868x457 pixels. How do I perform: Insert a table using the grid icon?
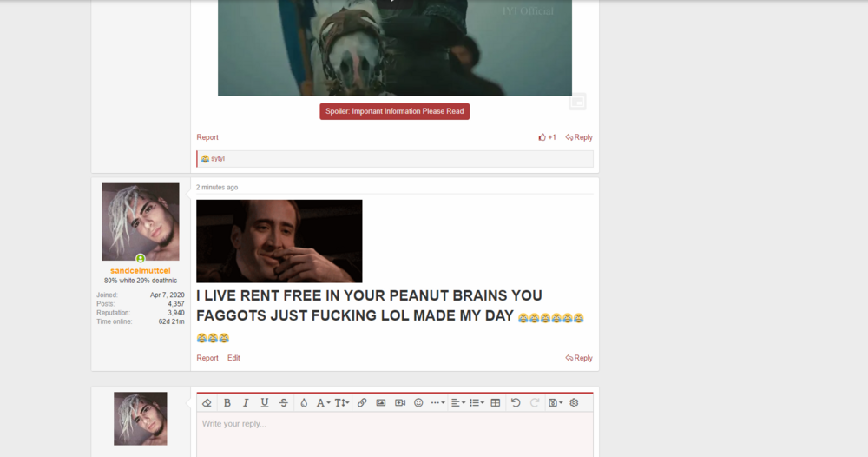point(496,403)
